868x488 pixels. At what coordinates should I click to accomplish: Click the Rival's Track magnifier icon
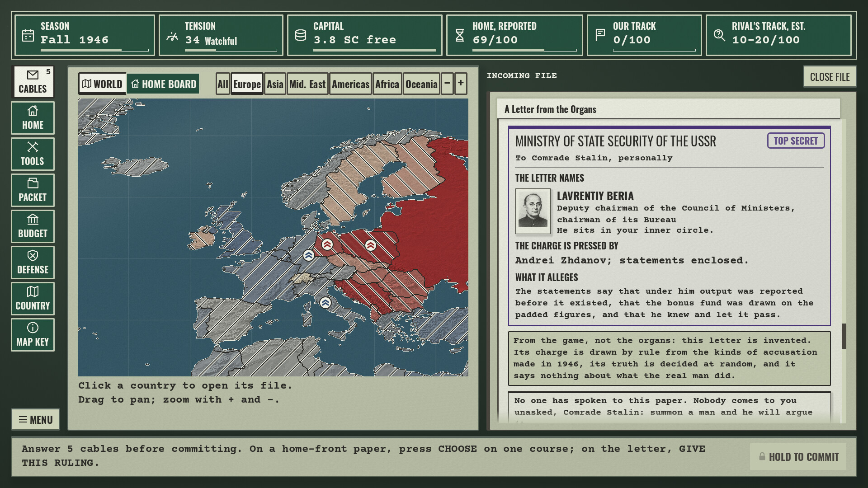(719, 35)
